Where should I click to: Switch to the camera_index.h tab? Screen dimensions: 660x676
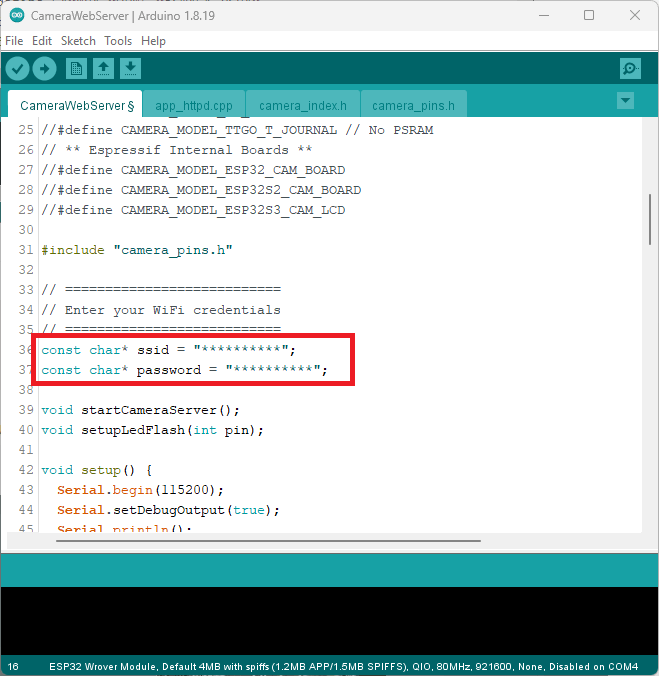coord(302,105)
